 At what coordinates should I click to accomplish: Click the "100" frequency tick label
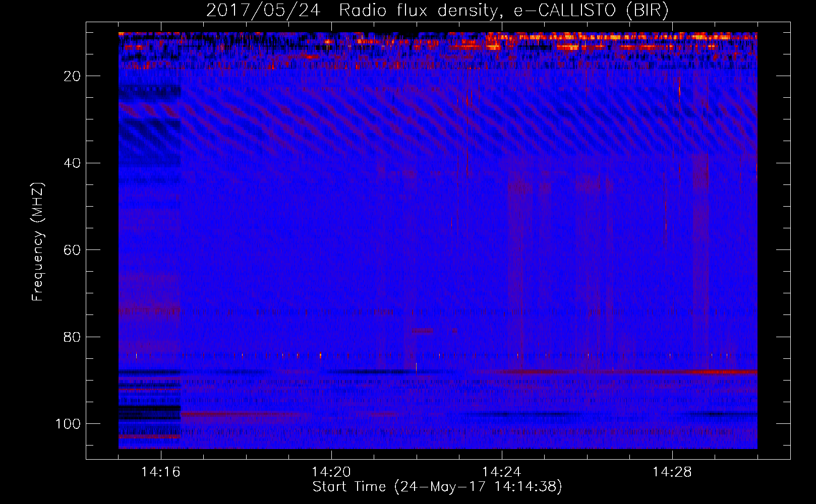(x=68, y=424)
